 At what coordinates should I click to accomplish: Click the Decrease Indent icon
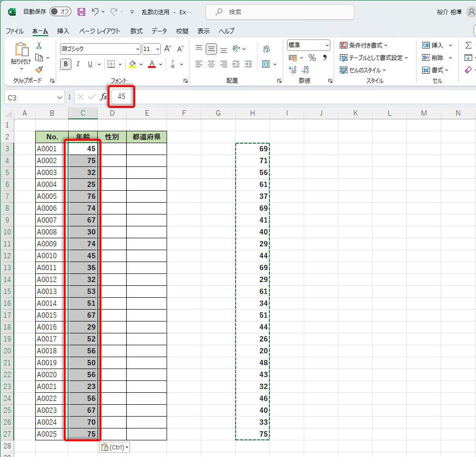[236, 64]
